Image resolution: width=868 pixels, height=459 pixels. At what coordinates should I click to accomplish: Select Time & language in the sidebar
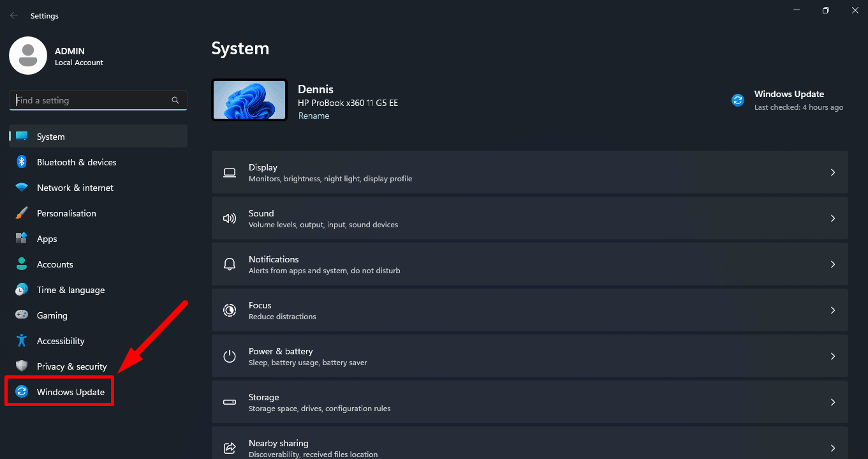point(70,290)
